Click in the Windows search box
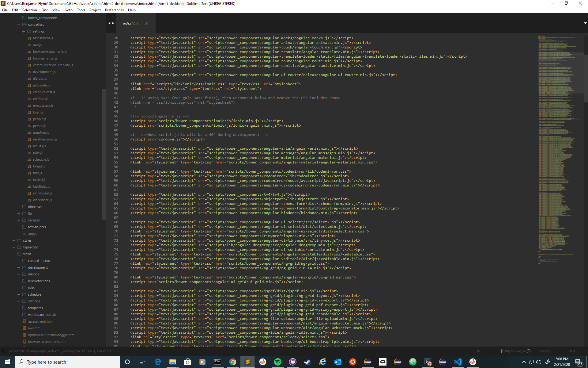This screenshot has width=588, height=368. [67, 362]
